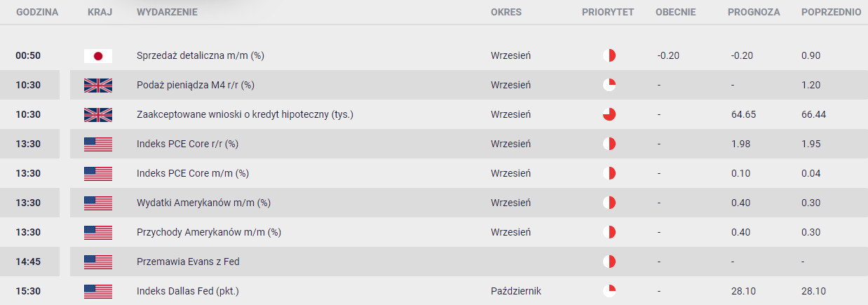Click US flag next to Indeks Dallas Fed

pos(98,292)
